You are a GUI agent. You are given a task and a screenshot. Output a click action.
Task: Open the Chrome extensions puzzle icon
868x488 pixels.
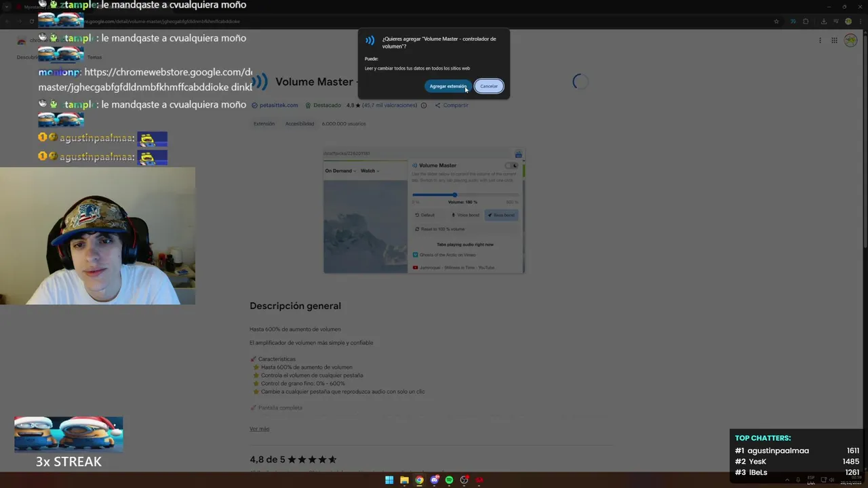pyautogui.click(x=806, y=21)
